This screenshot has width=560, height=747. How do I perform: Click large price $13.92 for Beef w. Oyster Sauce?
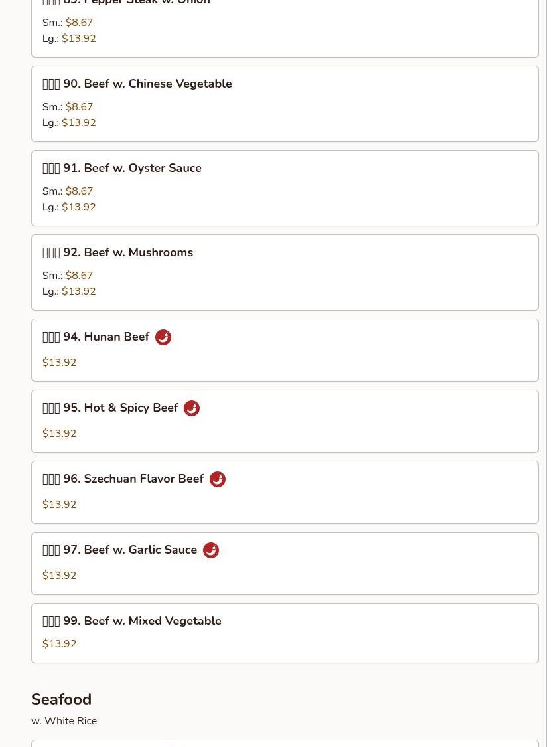point(78,207)
